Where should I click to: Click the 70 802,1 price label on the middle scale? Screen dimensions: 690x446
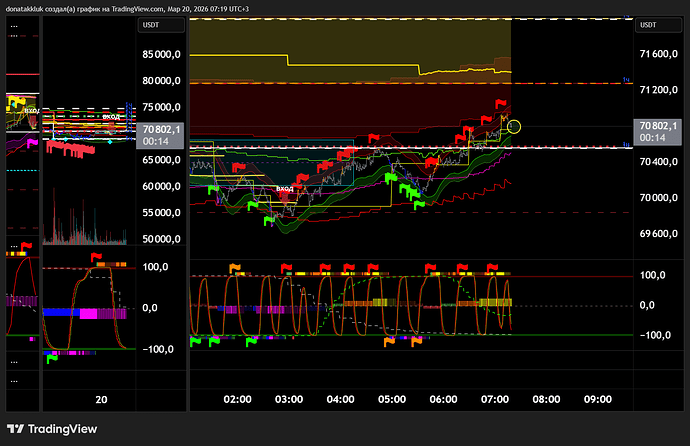point(161,128)
